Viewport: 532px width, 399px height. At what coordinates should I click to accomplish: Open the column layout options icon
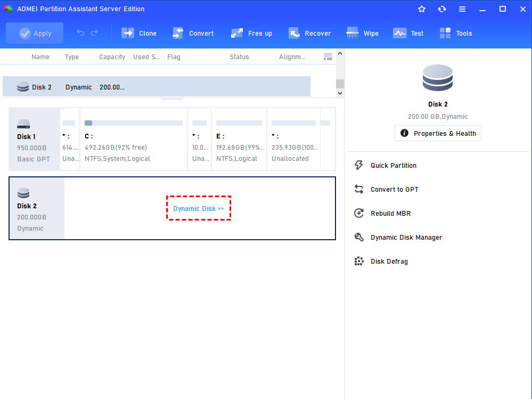coord(328,57)
